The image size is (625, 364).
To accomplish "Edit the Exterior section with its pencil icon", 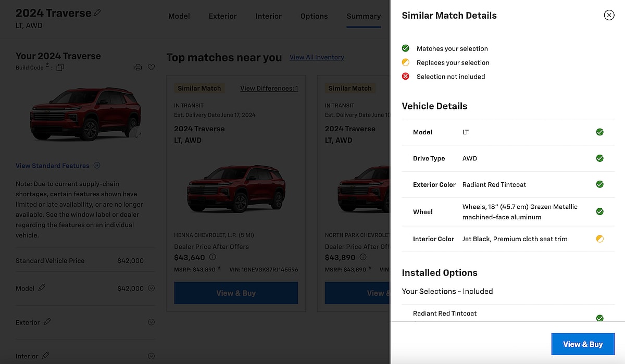I will [x=46, y=322].
